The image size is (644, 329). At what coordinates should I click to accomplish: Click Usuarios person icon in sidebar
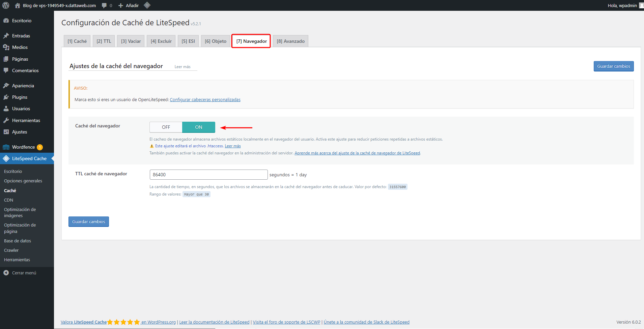click(x=6, y=109)
